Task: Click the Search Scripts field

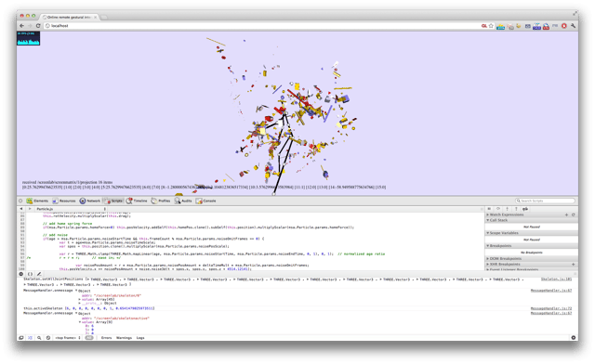Action: tap(545, 201)
